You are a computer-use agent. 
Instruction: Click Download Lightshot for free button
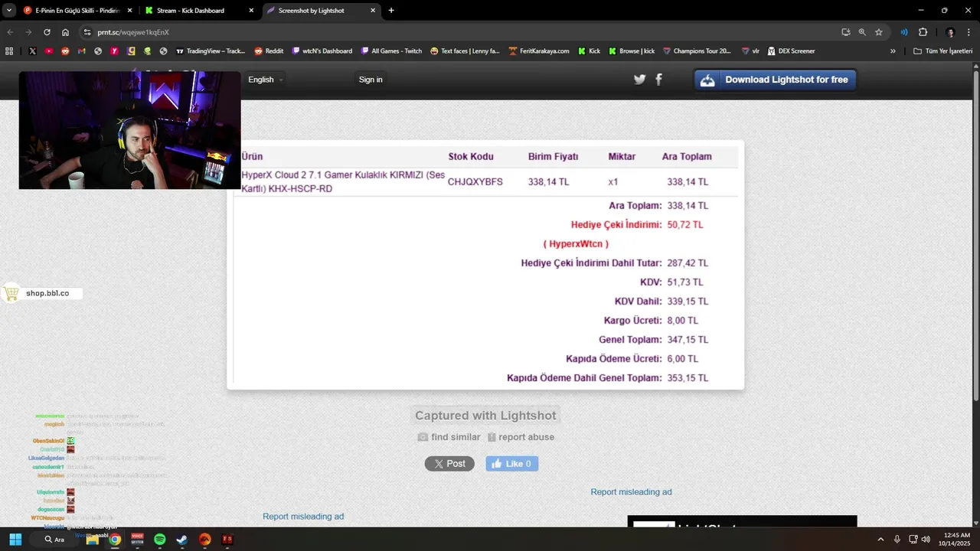(775, 80)
